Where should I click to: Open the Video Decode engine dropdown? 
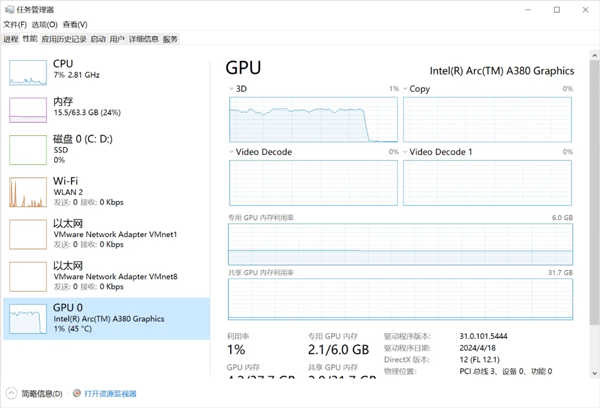click(x=232, y=152)
